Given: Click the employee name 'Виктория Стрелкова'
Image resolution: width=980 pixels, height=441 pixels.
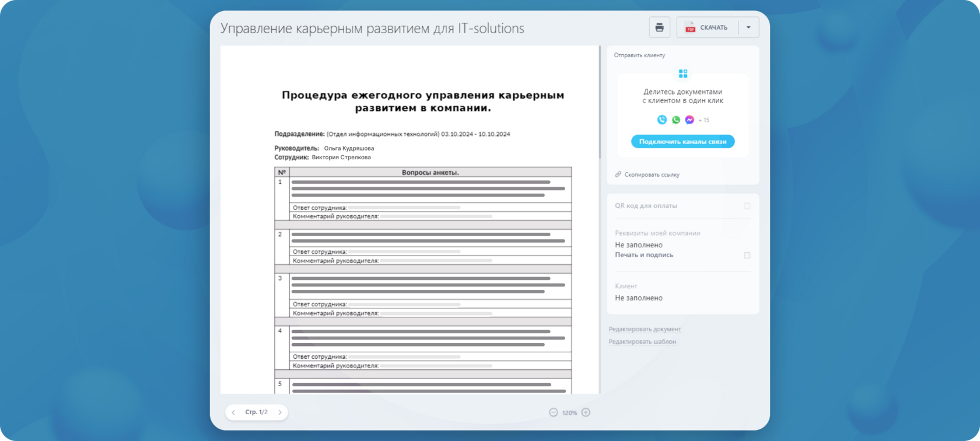Looking at the screenshot, I should tap(341, 157).
